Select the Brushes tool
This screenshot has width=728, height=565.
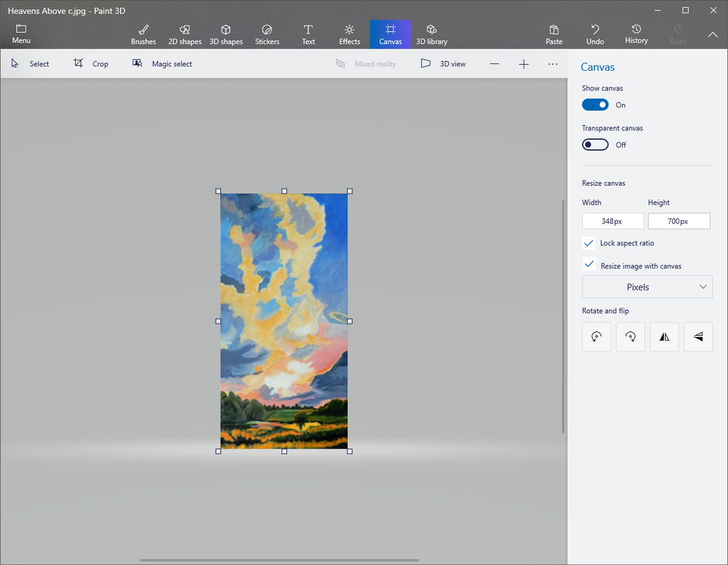pos(143,34)
